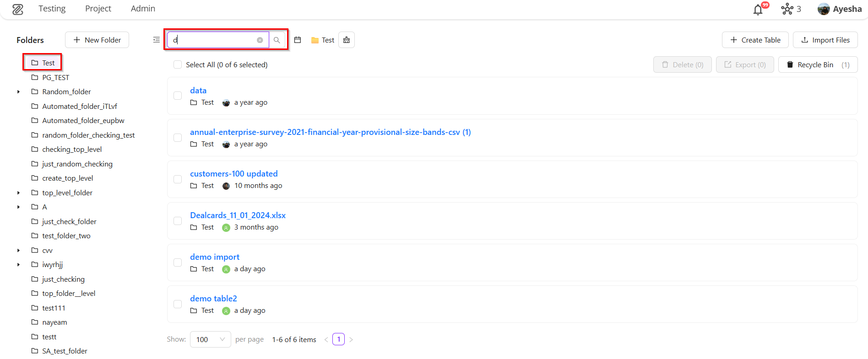This screenshot has width=868, height=359.
Task: Clear the search field text
Action: (x=260, y=40)
